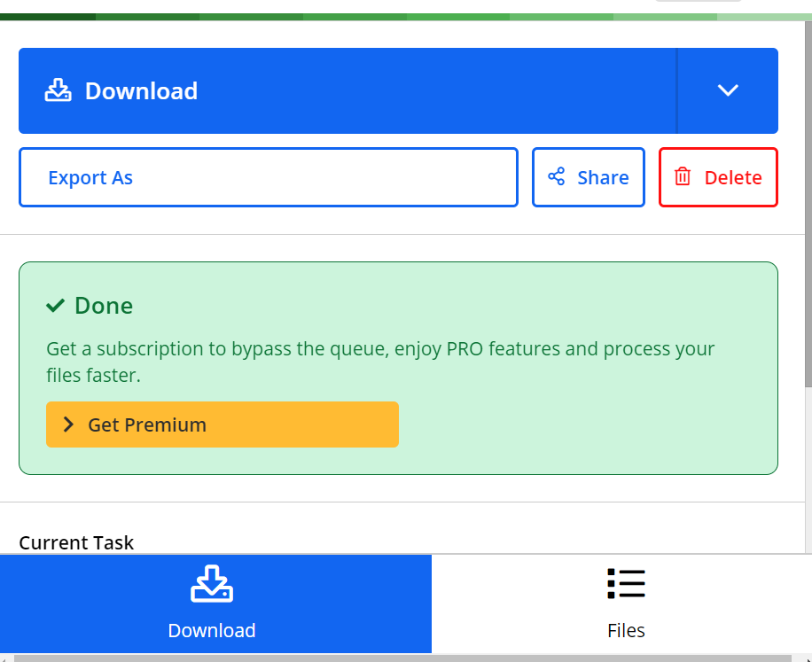Click the download icon in the bottom navigation bar
The height and width of the screenshot is (662, 812).
tap(212, 584)
